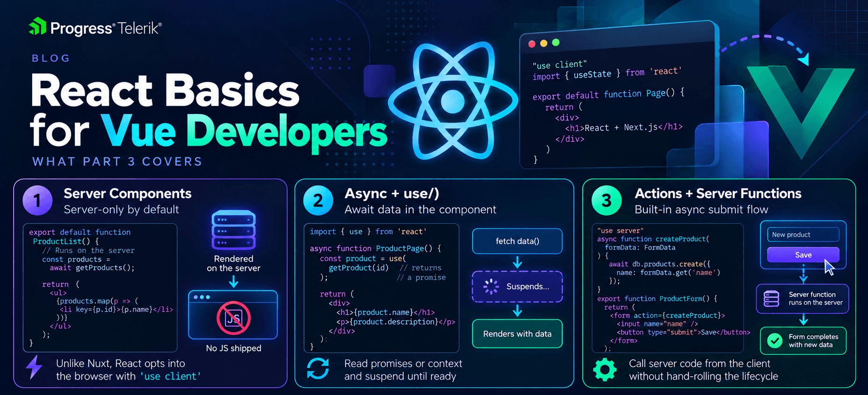Click the red dot on the code window
This screenshot has width=868, height=395.
coord(531,44)
